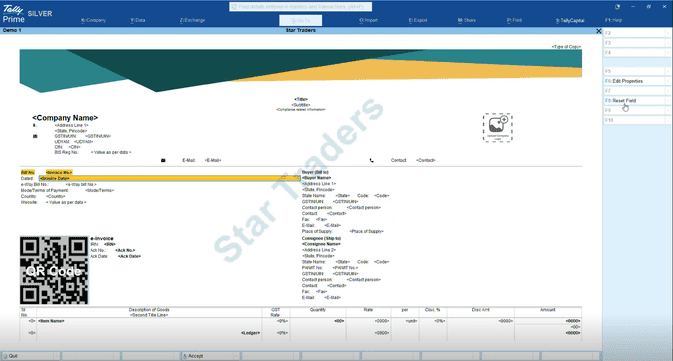This screenshot has width=673, height=361.
Task: Click the Accept button in bottom bar
Action: pos(210,356)
